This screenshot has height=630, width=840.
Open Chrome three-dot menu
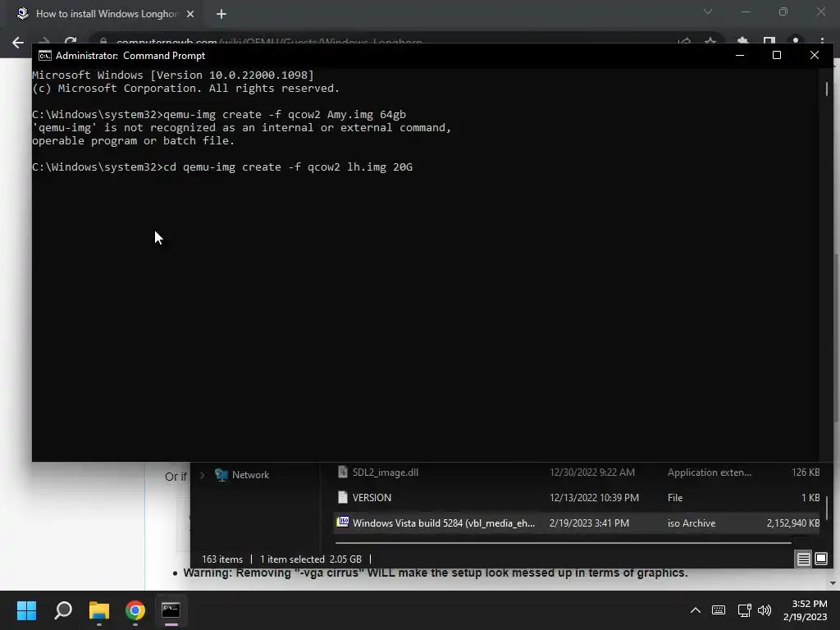(822, 41)
